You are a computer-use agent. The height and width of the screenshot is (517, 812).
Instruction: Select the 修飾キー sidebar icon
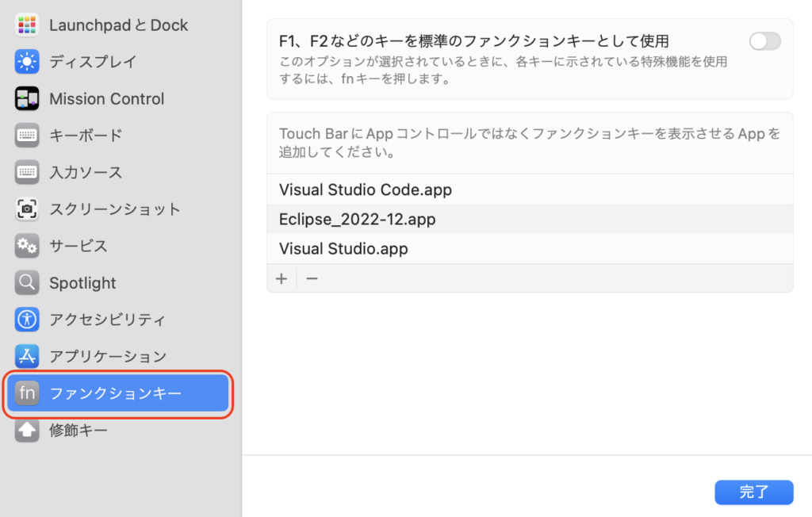[x=26, y=431]
